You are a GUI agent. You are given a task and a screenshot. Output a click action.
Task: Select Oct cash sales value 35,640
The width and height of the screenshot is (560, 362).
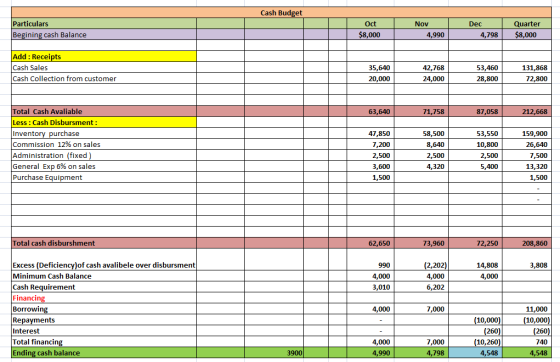point(370,67)
